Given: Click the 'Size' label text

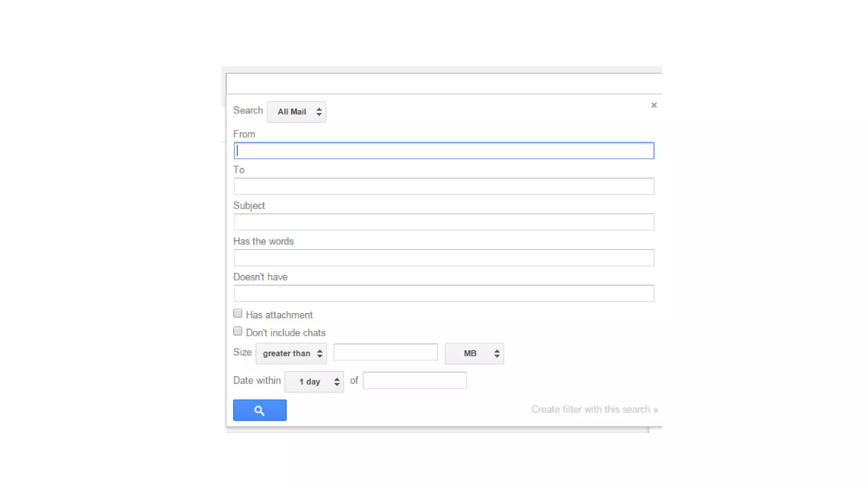Looking at the screenshot, I should point(242,352).
